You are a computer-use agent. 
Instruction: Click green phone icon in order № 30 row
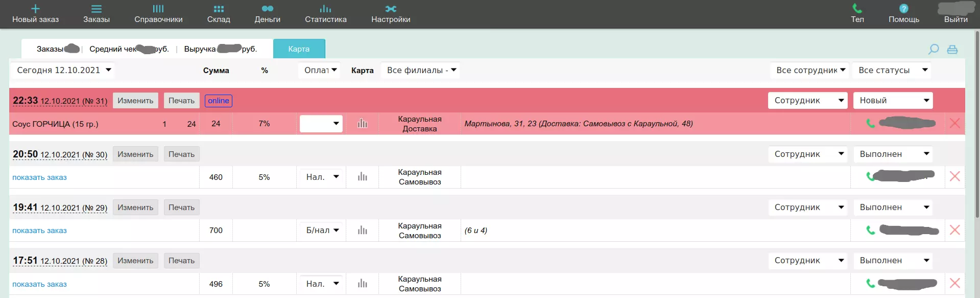[x=870, y=176]
